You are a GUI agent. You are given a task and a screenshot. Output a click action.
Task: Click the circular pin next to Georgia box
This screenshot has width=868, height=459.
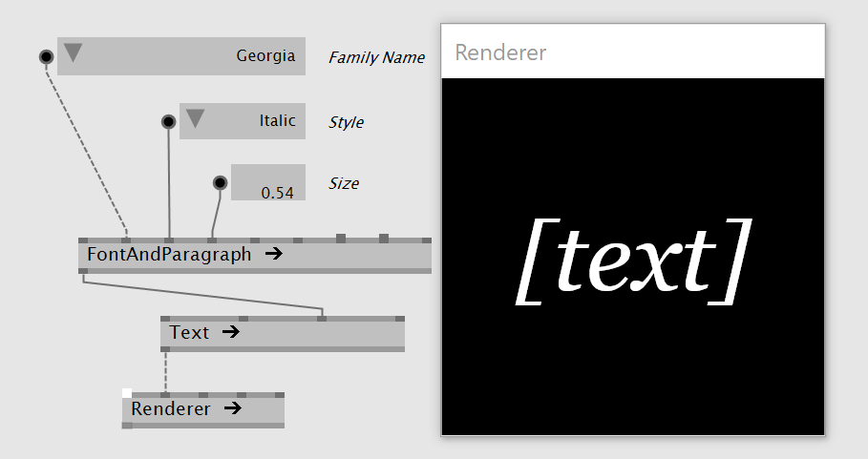pos(47,56)
